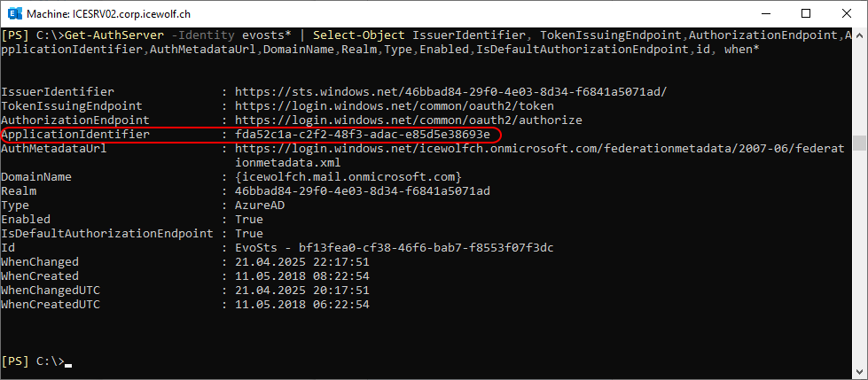Close the Exchange Management Shell window
This screenshot has width=868, height=380.
[x=846, y=13]
